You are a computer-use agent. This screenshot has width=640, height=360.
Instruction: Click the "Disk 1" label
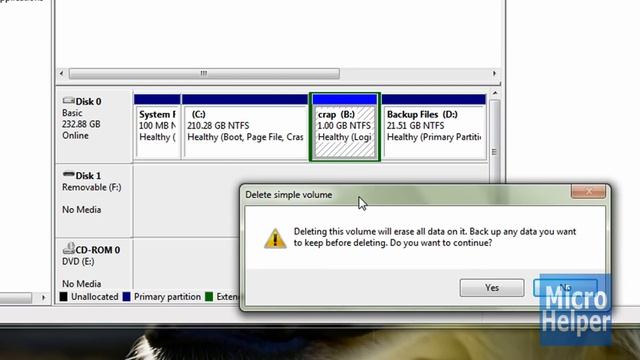[88, 176]
